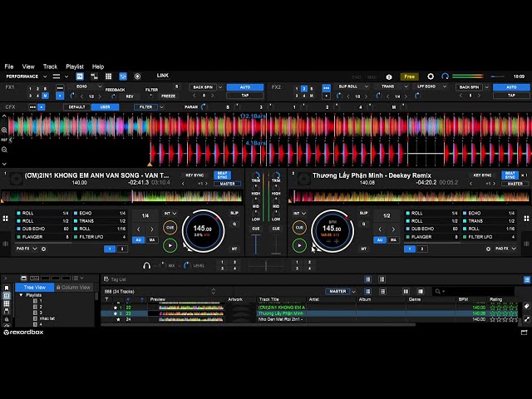Open deck 2 pad mode grid icon
The height and width of the screenshot is (399, 532).
pyautogui.click(x=526, y=219)
